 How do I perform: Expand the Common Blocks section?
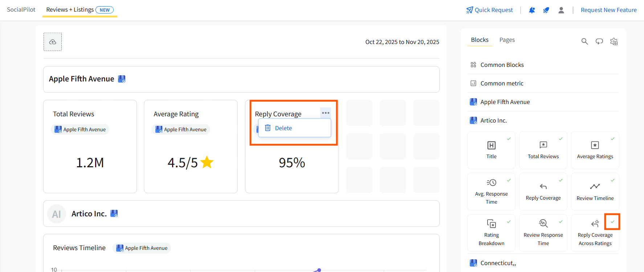click(543, 65)
